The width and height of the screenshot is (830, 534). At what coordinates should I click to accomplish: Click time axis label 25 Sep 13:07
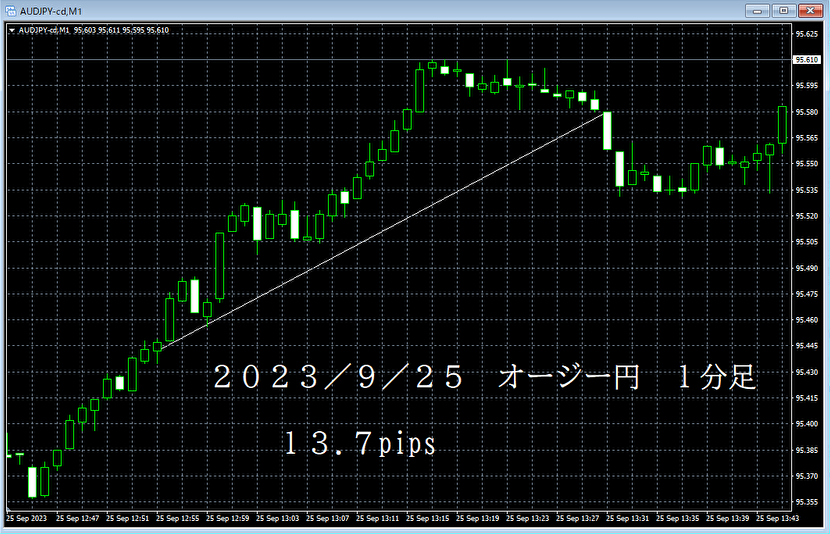click(327, 519)
